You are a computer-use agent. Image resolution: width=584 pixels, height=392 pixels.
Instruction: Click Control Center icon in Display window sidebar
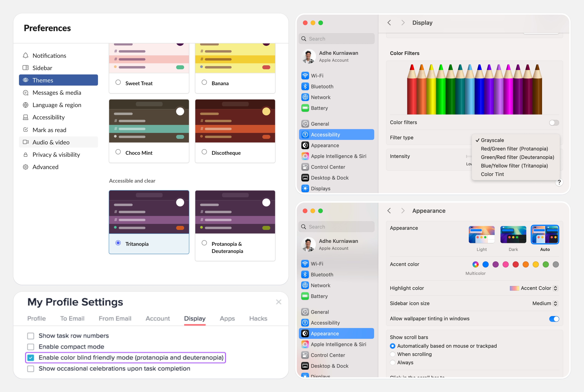(x=305, y=167)
